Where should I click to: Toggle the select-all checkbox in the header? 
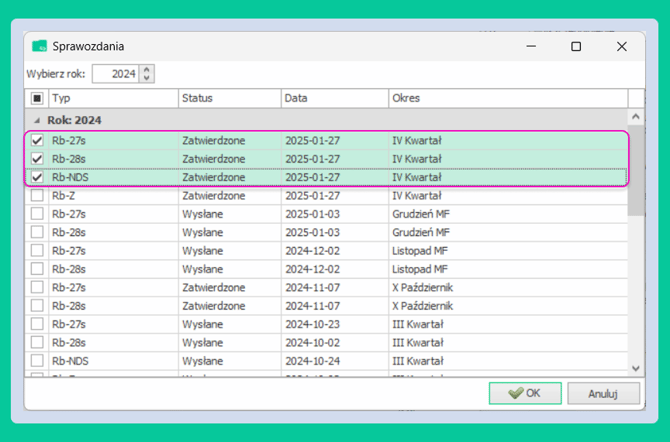point(37,98)
